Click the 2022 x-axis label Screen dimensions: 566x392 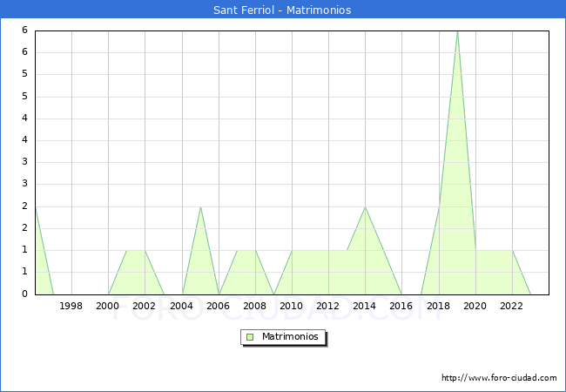click(x=511, y=306)
